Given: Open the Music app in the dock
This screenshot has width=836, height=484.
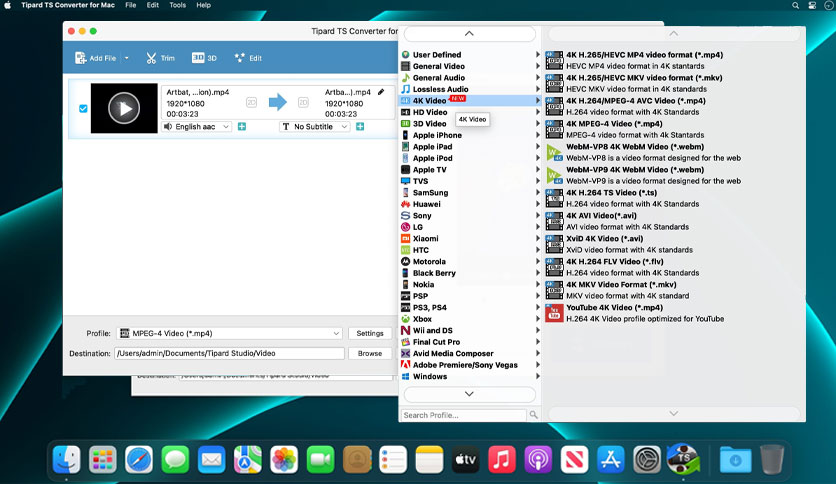Looking at the screenshot, I should point(501,459).
